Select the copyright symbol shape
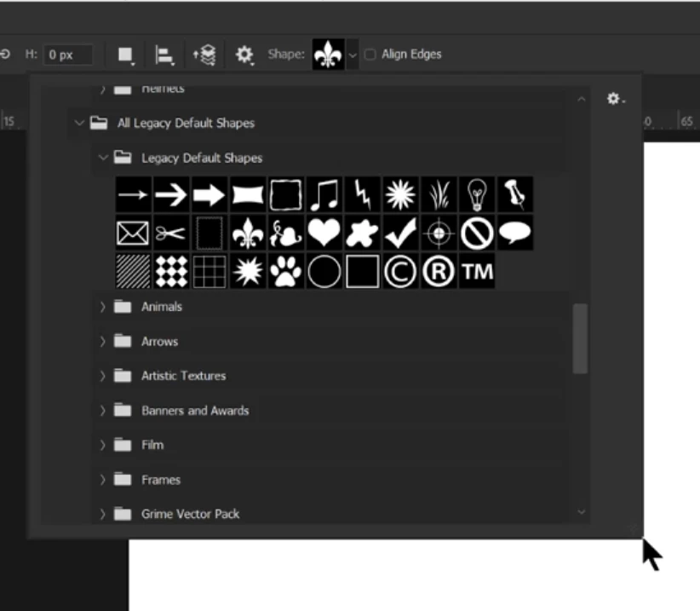The width and height of the screenshot is (700, 611). point(400,271)
